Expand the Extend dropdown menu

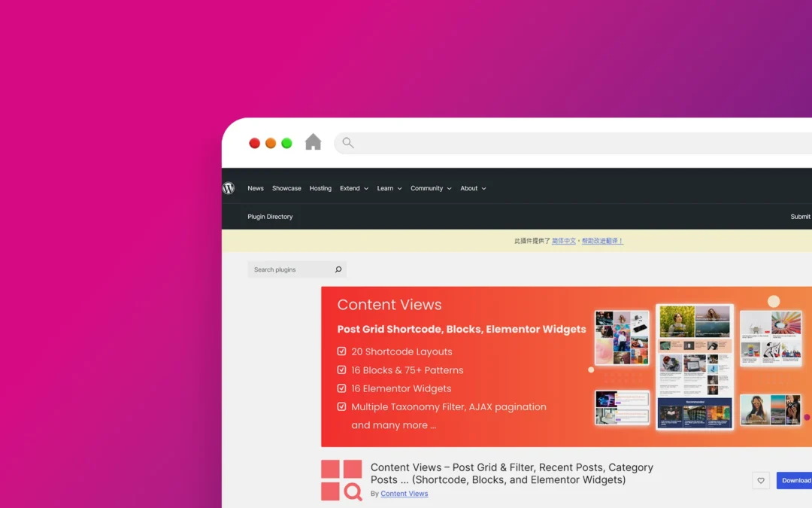click(x=354, y=188)
